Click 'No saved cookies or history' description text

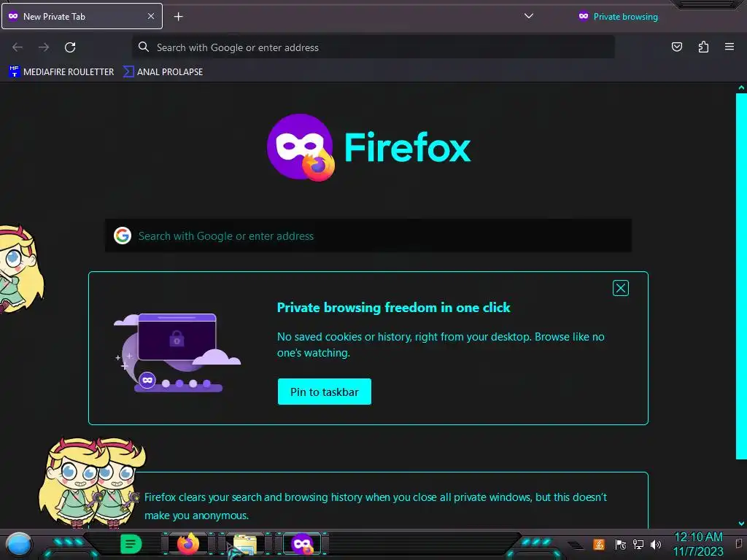[441, 345]
